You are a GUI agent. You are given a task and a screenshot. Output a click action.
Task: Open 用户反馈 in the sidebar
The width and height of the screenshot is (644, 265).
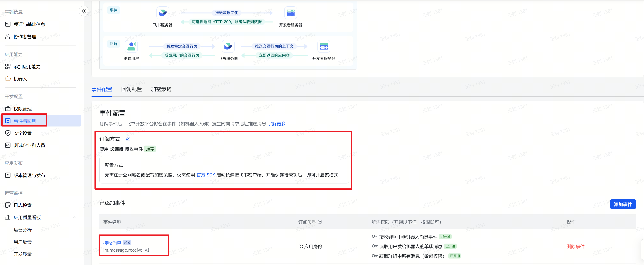[22, 242]
